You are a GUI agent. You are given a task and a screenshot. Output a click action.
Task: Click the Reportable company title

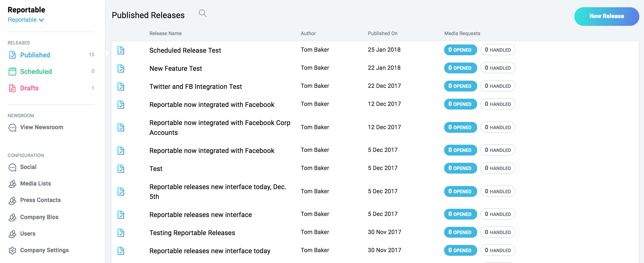pos(26,10)
